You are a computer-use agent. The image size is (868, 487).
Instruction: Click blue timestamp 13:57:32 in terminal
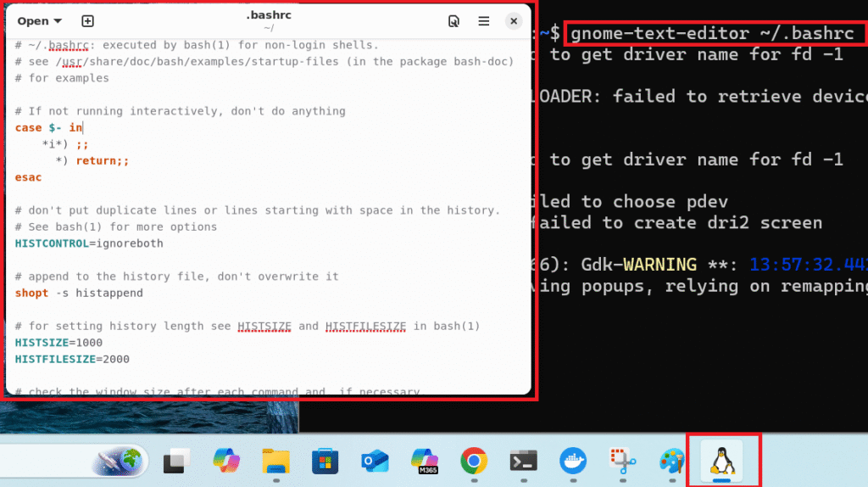coord(808,264)
